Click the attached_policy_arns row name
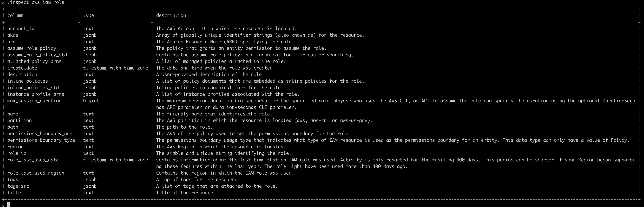This screenshot has width=644, height=207. tap(34, 61)
